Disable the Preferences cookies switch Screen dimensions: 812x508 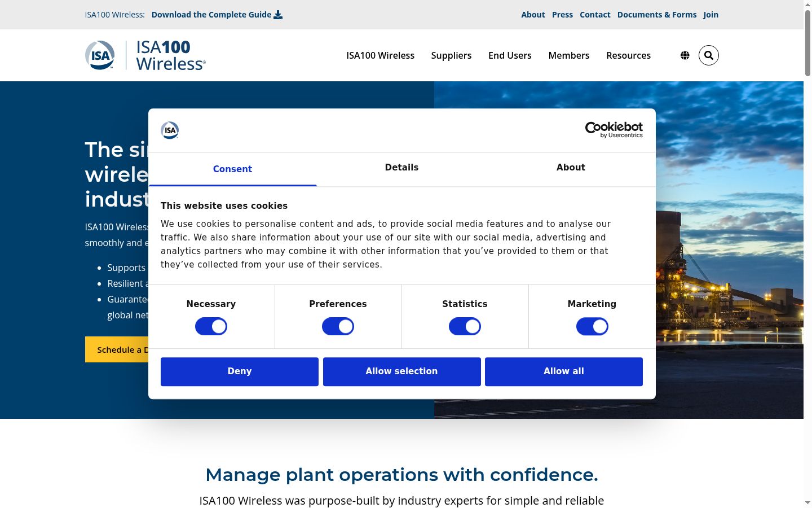(x=338, y=326)
